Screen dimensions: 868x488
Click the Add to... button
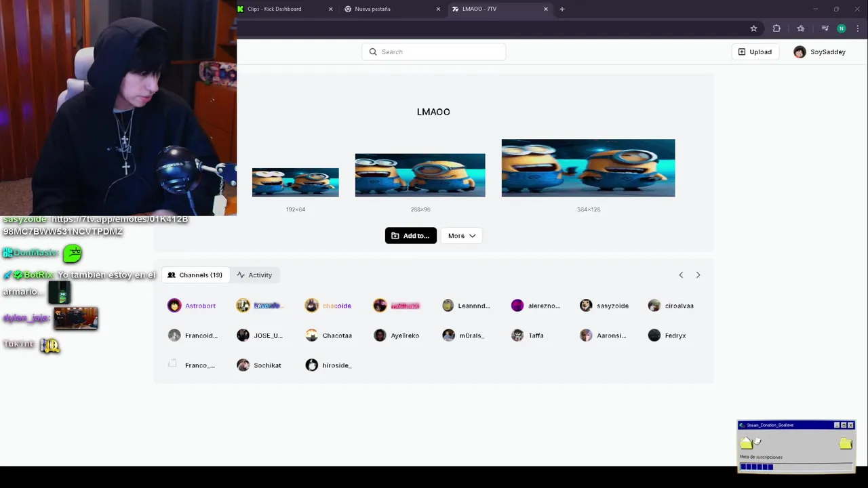[x=411, y=236]
